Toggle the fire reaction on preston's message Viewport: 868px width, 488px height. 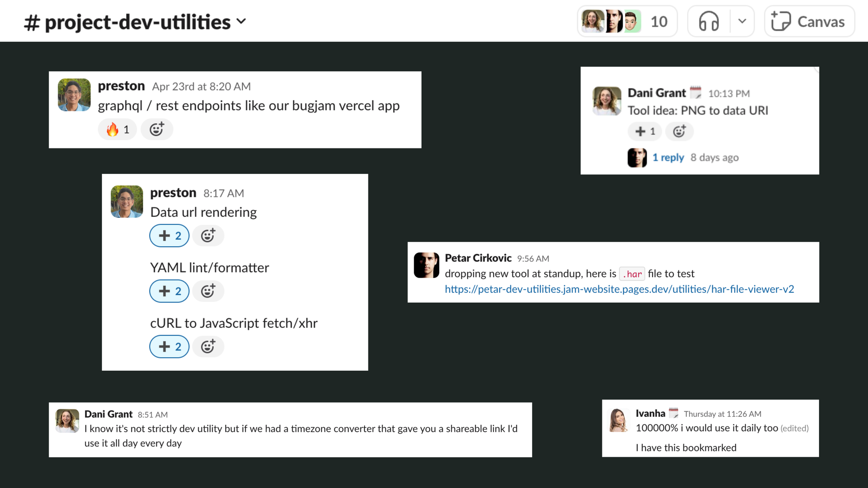[x=117, y=129]
